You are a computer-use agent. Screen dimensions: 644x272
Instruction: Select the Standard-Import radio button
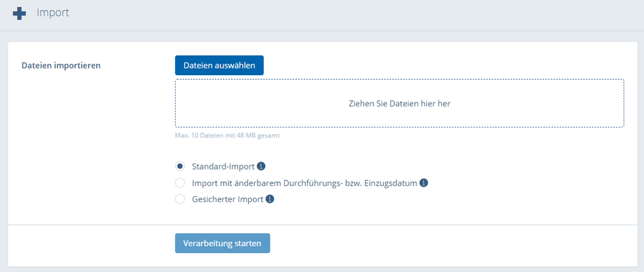pyautogui.click(x=180, y=166)
